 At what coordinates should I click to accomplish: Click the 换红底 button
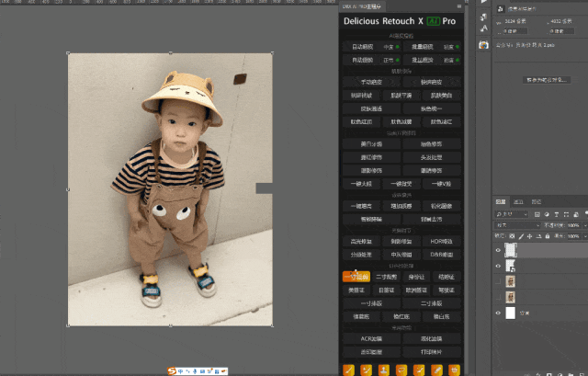(x=401, y=317)
